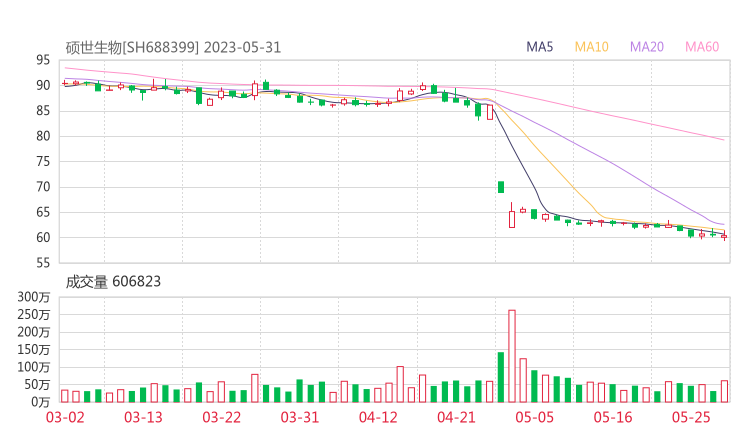The height and width of the screenshot is (440, 740).
Task: Click the MA20 legend label
Action: [647, 47]
